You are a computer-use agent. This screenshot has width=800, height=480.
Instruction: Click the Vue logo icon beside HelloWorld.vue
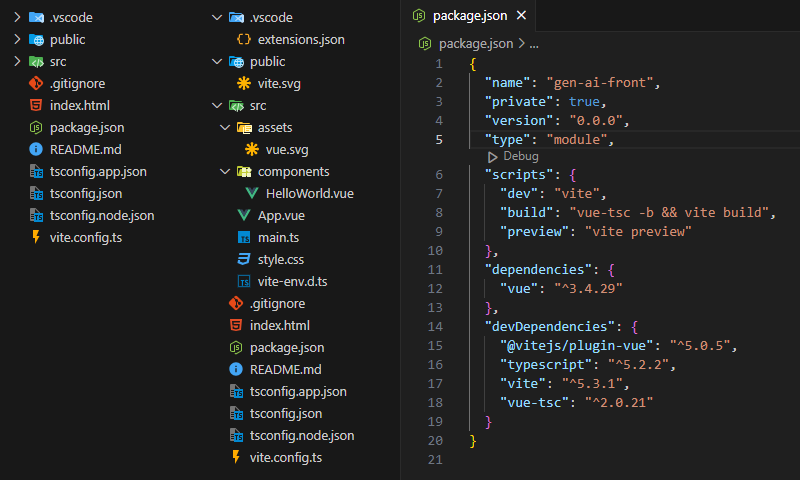pos(252,193)
